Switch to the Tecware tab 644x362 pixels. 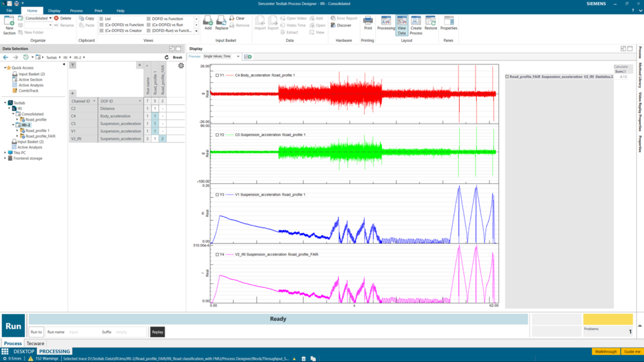pos(35,344)
